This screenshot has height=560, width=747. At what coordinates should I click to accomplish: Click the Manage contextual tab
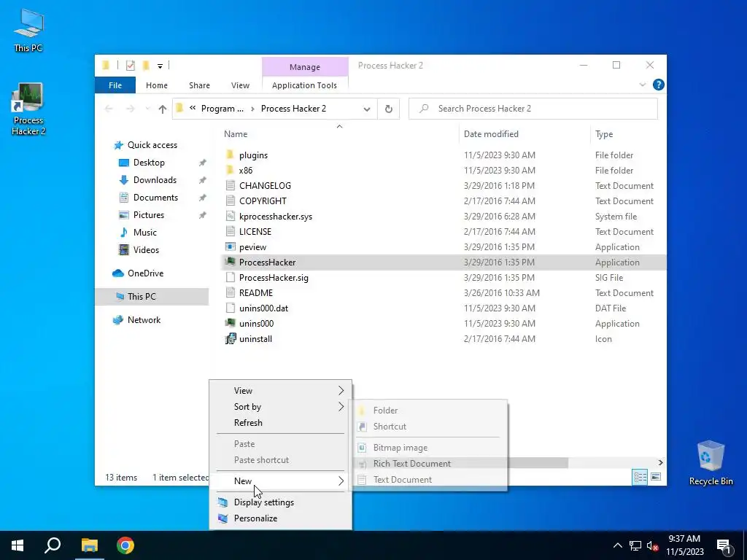[305, 67]
